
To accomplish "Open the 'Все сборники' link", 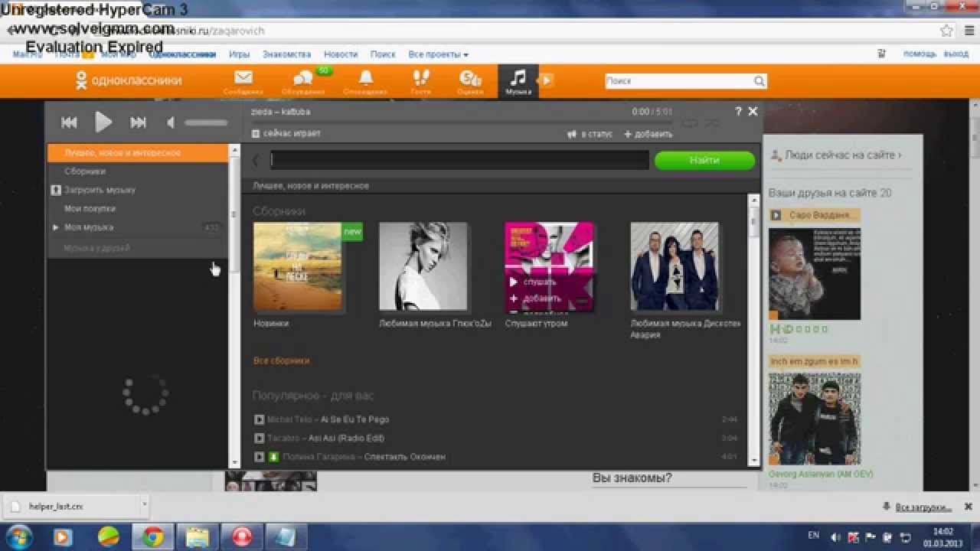I will coord(281,360).
